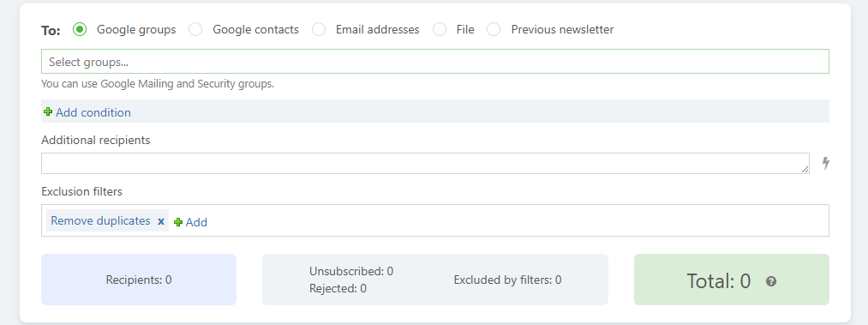Choose the File recipient source option

(x=440, y=29)
